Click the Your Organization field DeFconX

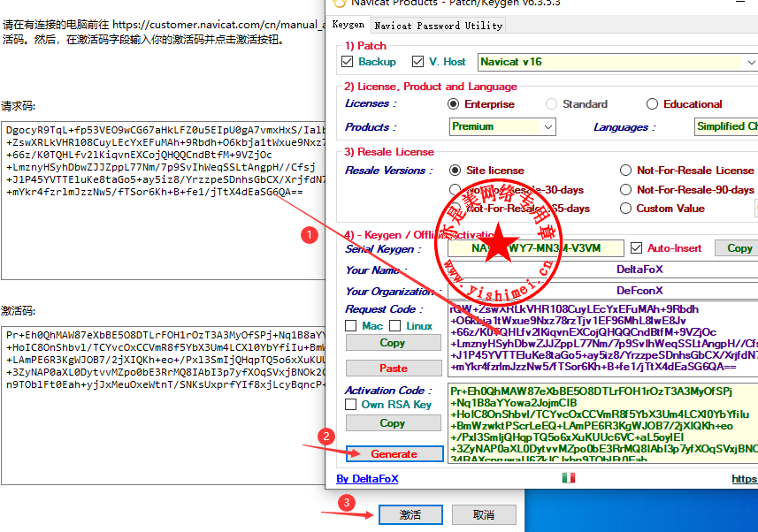[603, 291]
